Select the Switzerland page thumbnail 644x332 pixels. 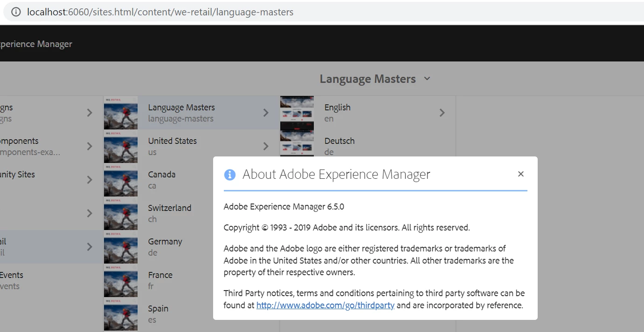tap(121, 213)
